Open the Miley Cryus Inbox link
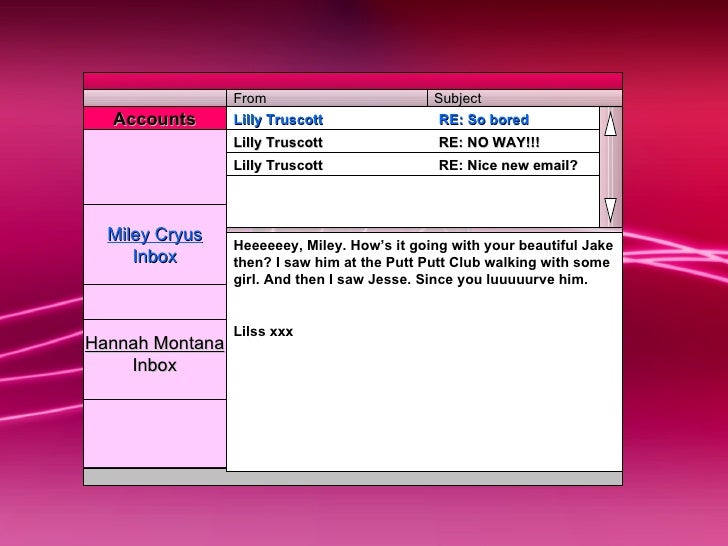 coord(155,245)
